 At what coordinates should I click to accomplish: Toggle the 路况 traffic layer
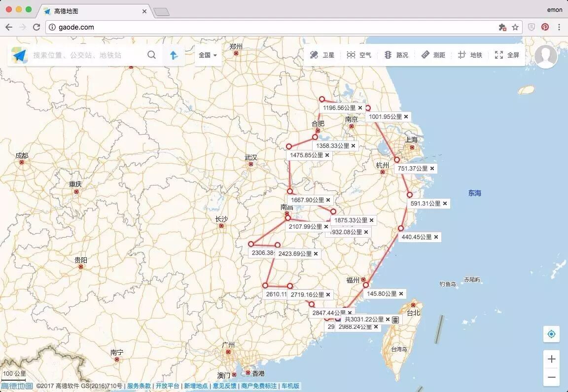point(396,55)
